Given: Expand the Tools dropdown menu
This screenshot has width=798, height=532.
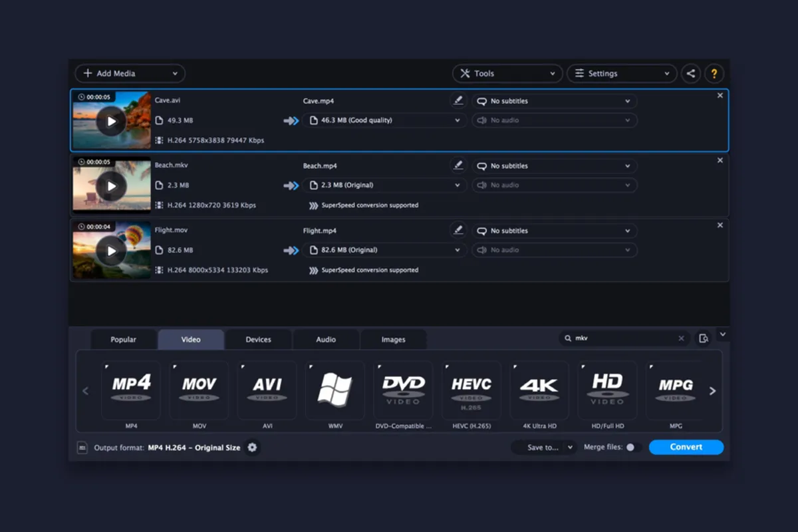Looking at the screenshot, I should (507, 74).
